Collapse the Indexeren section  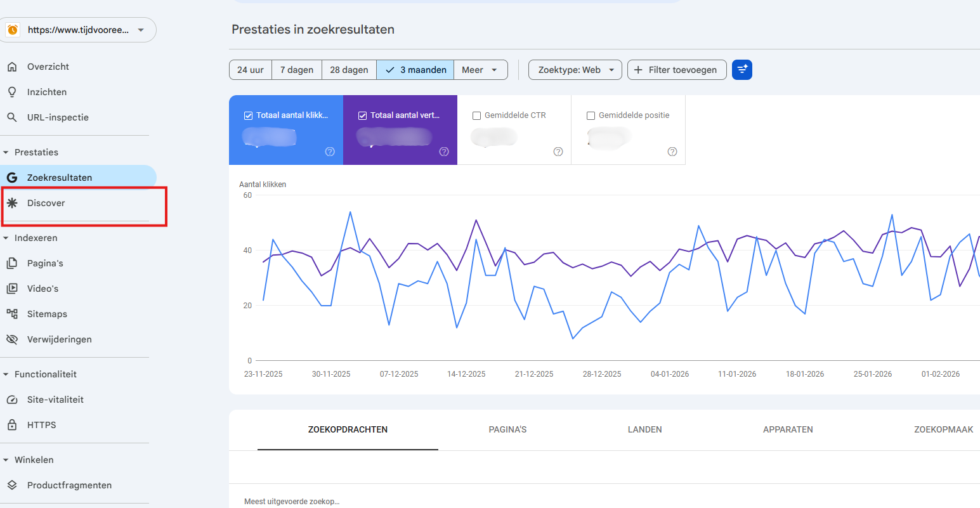[x=9, y=237]
